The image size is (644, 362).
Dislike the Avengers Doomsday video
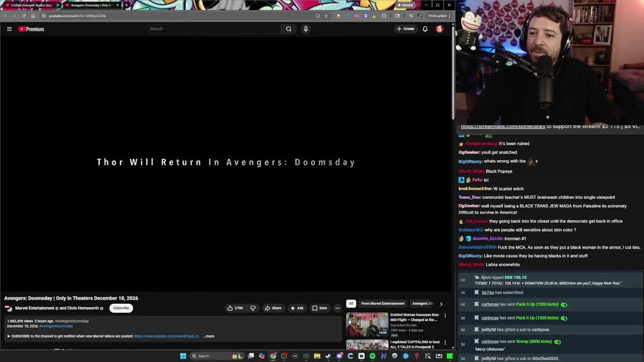(253, 308)
